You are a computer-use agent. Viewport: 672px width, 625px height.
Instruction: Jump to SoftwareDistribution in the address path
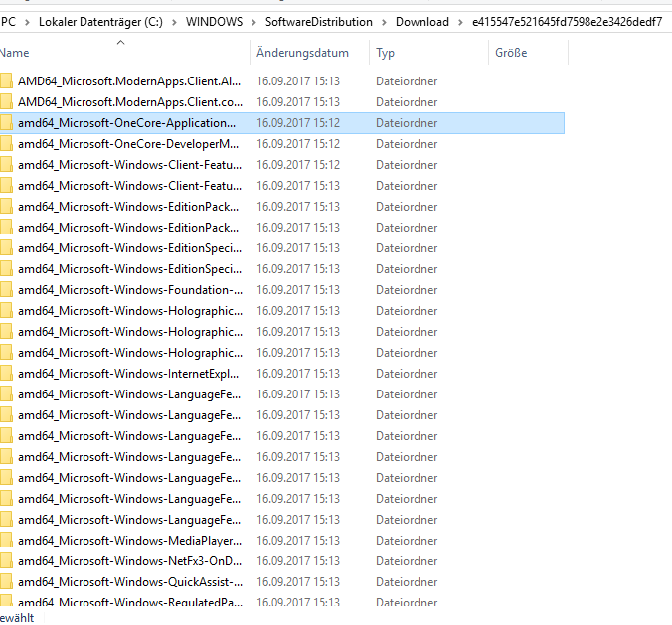(x=318, y=22)
